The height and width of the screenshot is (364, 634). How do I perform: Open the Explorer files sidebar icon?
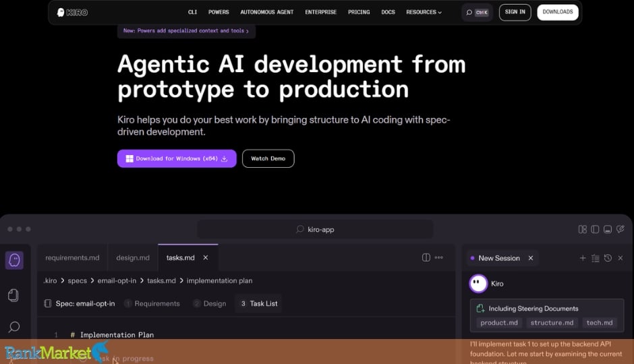13,295
